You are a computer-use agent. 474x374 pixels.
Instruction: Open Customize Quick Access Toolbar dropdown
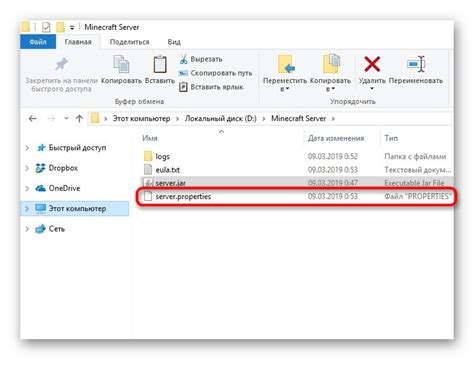point(72,28)
